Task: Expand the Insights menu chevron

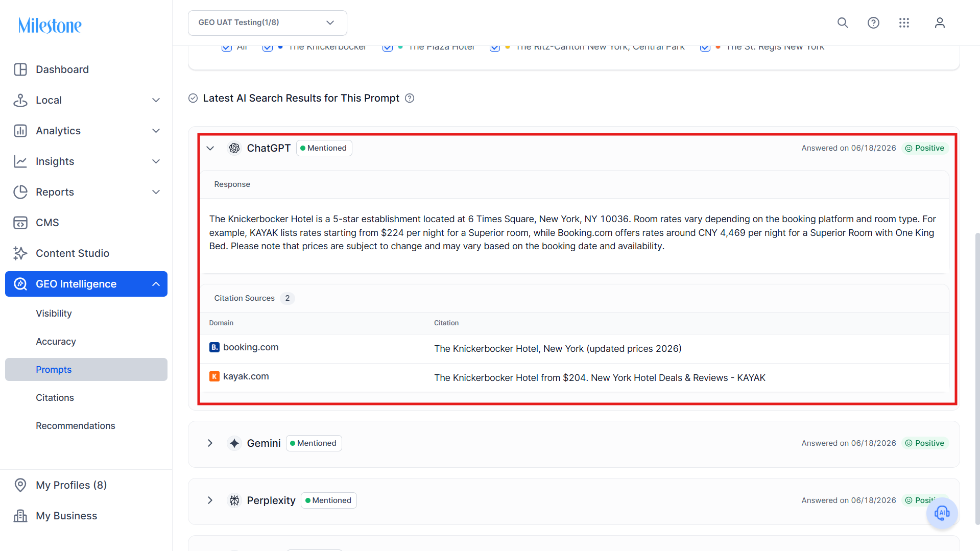Action: pyautogui.click(x=156, y=161)
